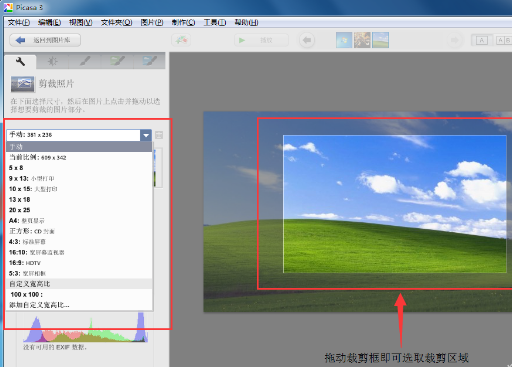This screenshot has width=512, height=367.
Task: Choose the 16:9 HDTV option
Action: 79,263
